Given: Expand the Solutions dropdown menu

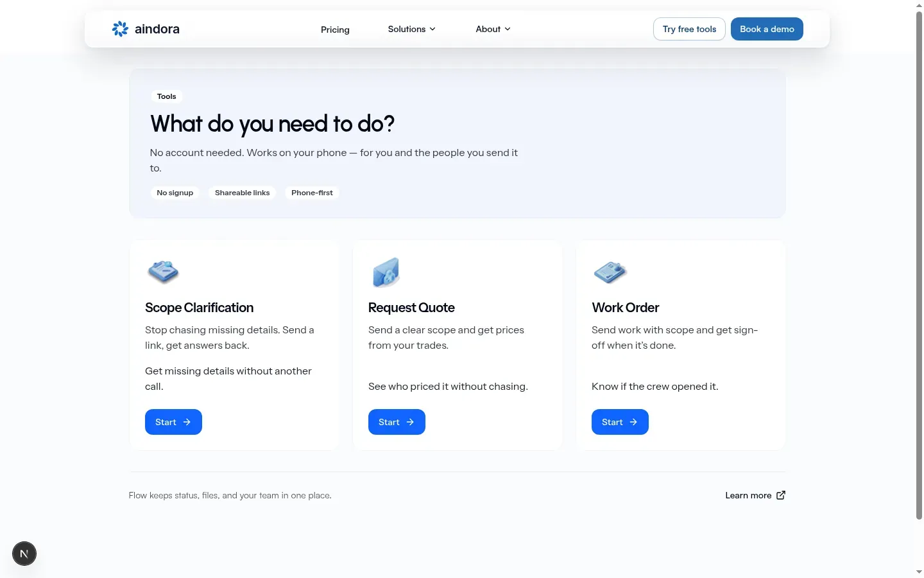Looking at the screenshot, I should (x=412, y=29).
